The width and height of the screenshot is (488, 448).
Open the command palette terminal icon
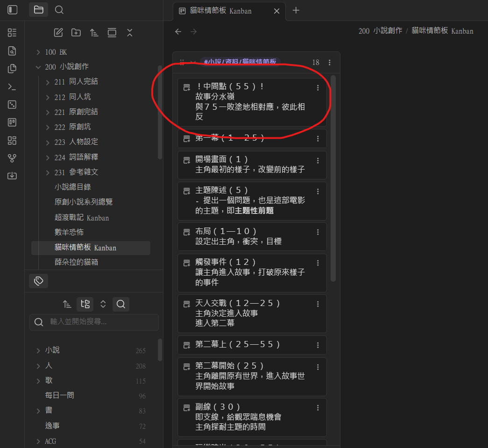(x=12, y=86)
